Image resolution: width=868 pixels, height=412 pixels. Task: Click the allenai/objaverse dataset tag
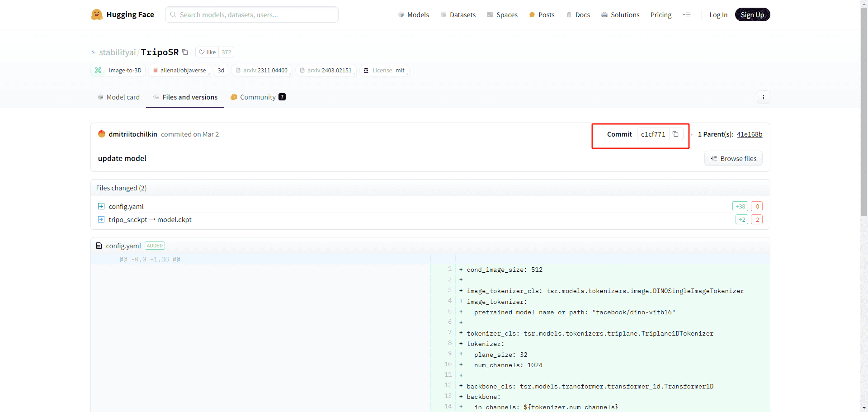pyautogui.click(x=179, y=70)
